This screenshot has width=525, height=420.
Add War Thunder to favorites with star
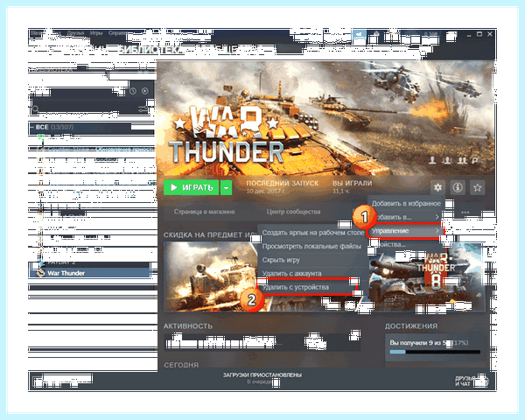tap(478, 187)
